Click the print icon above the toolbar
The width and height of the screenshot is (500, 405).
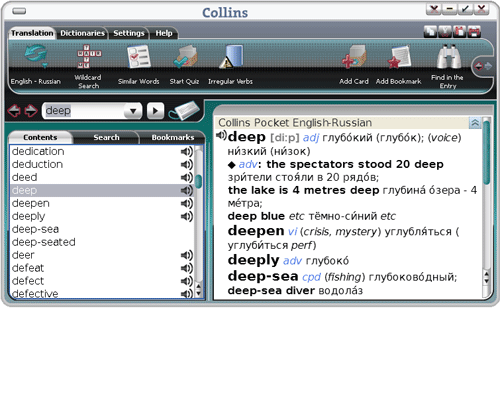pyautogui.click(x=474, y=32)
